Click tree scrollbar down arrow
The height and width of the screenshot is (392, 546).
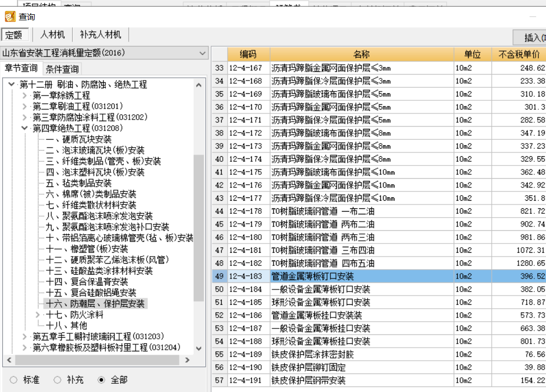click(199, 348)
